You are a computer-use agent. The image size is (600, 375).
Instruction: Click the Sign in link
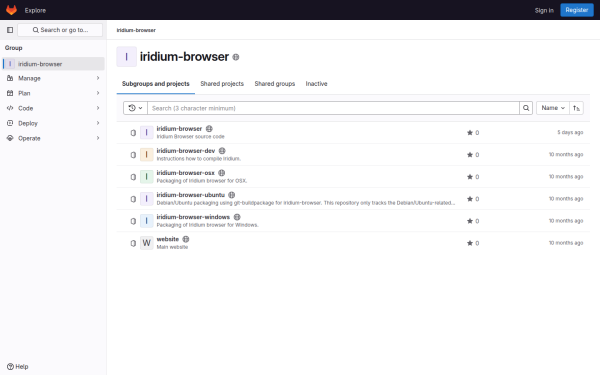544,10
